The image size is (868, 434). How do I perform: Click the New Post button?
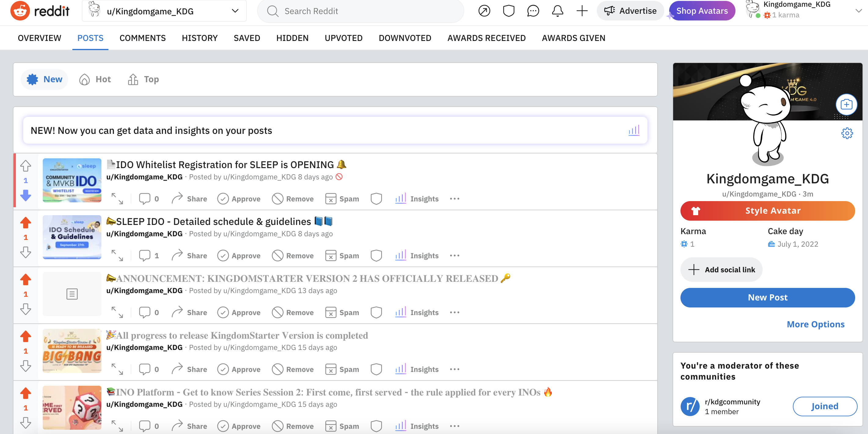pos(767,297)
